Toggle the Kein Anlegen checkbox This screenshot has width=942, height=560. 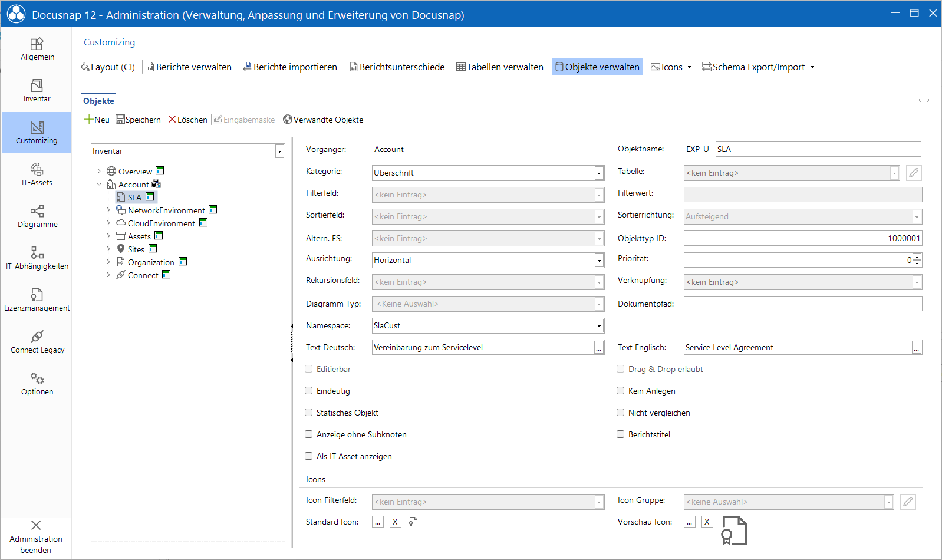pos(620,391)
